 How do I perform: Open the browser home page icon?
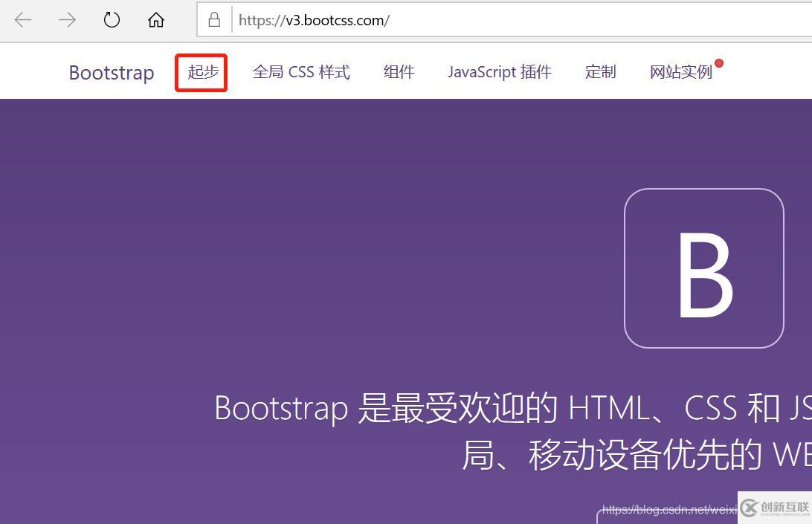point(156,20)
